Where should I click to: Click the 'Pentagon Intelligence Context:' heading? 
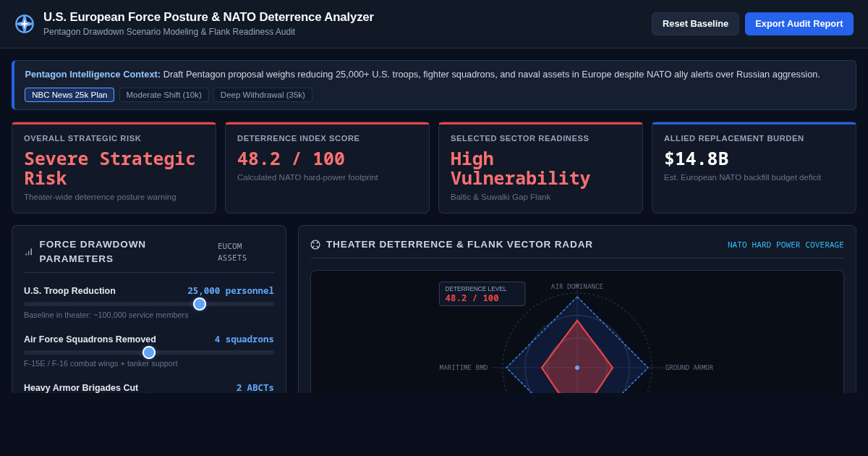(93, 74)
